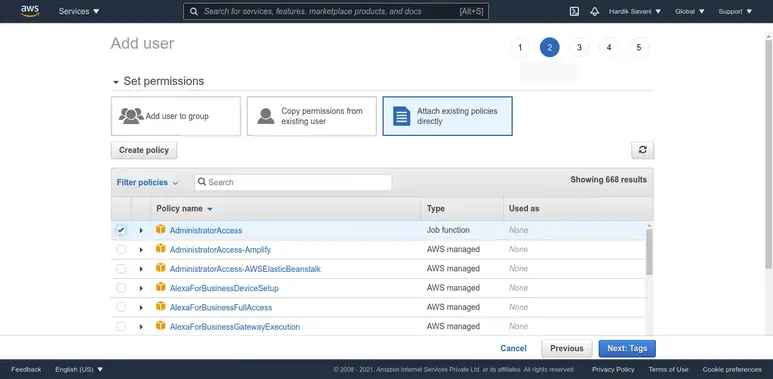Select the Add user to group option
Viewport: 773px width, 379px height.
point(176,116)
